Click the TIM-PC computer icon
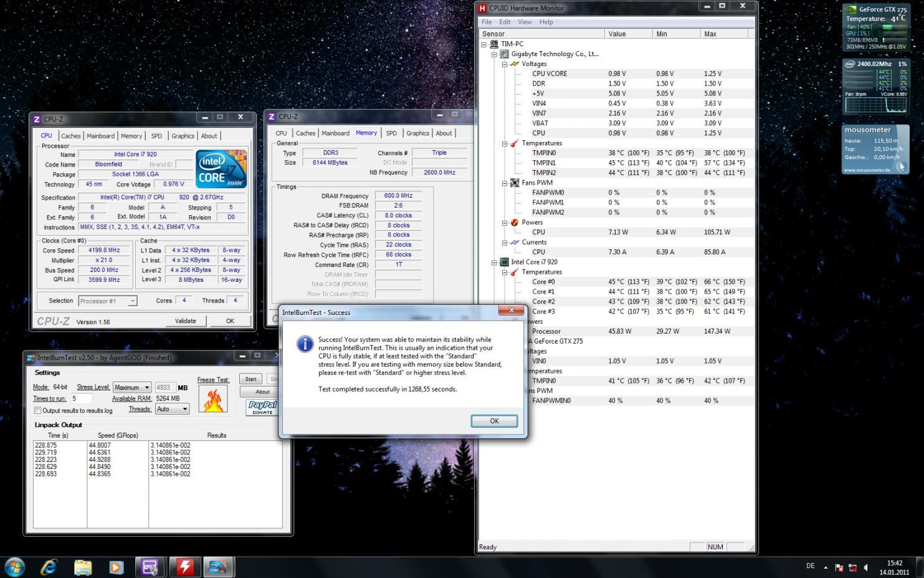 pos(494,44)
